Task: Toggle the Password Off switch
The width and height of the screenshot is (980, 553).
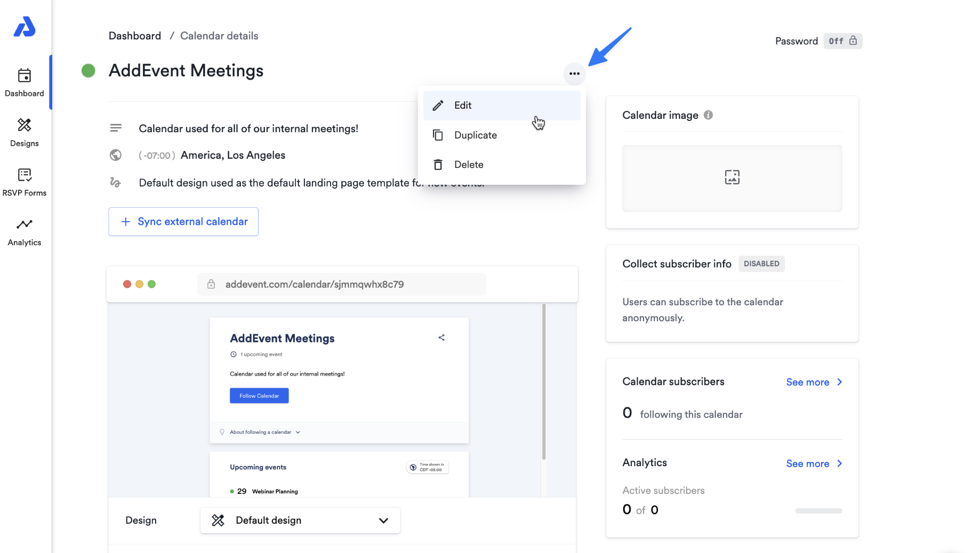Action: pos(842,41)
